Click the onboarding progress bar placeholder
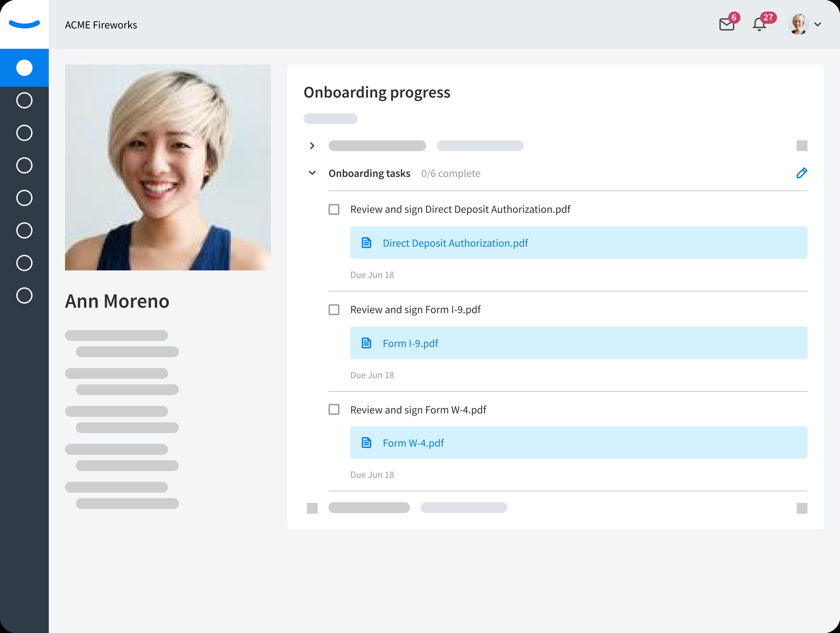 (x=330, y=119)
